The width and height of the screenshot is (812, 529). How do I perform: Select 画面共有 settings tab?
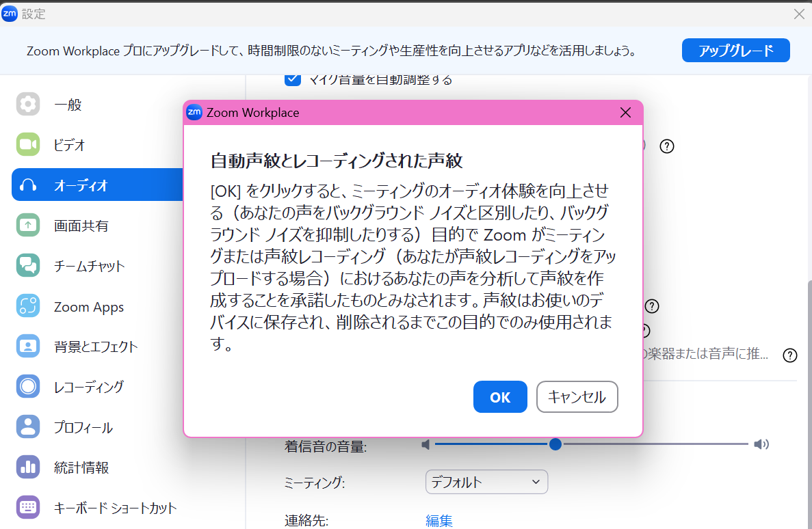coord(97,225)
